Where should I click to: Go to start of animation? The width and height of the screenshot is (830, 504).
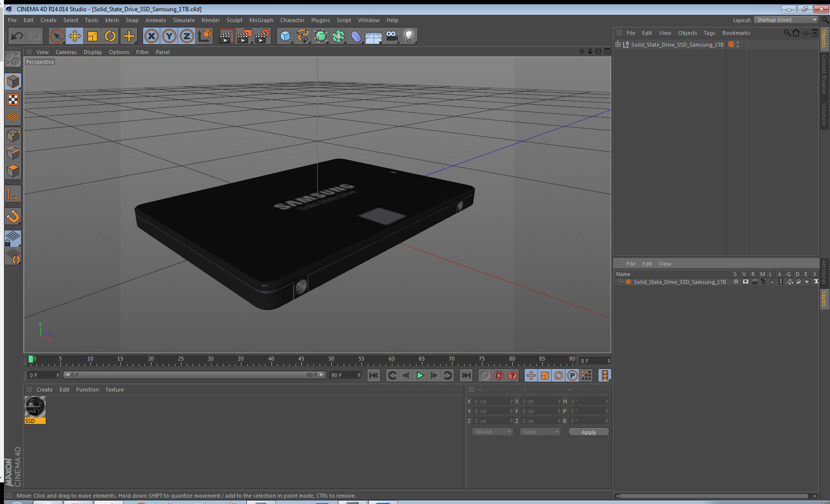click(x=374, y=375)
